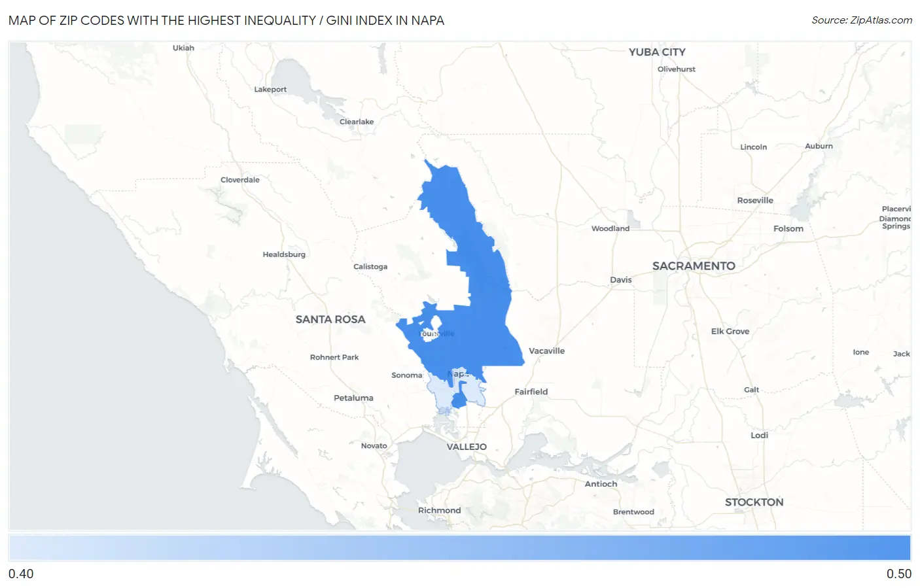Click the Vacaville label on map

coord(546,351)
